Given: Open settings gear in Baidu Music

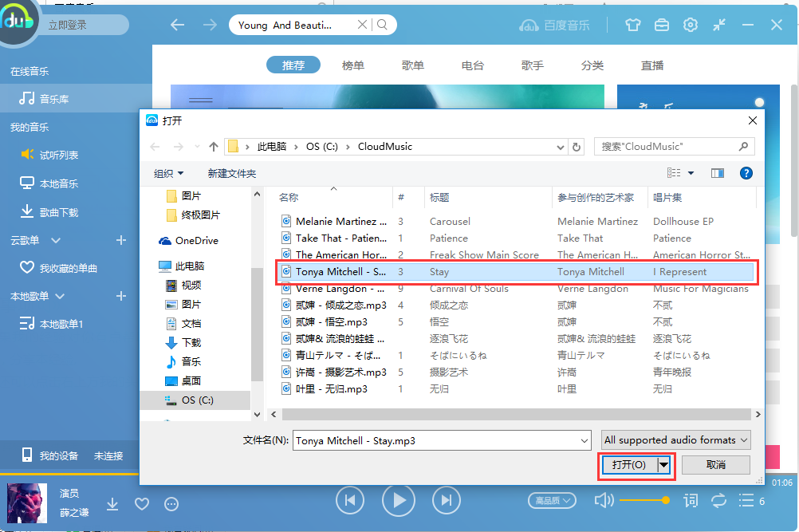Looking at the screenshot, I should [x=690, y=25].
